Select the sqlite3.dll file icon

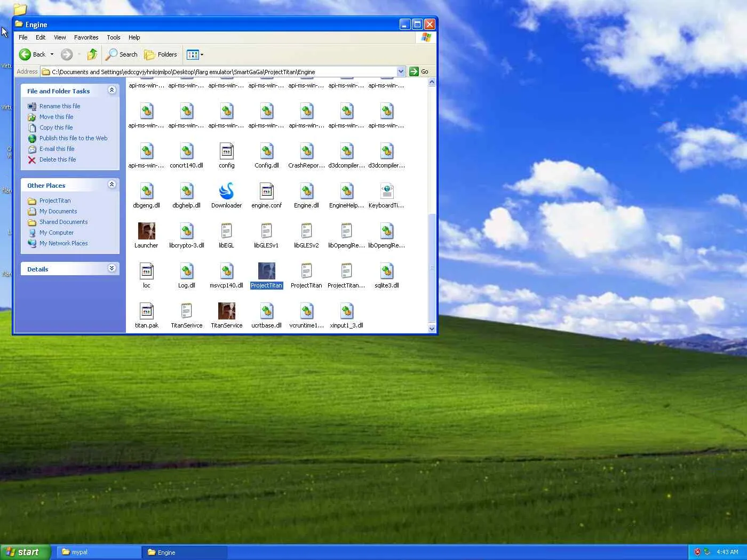(386, 271)
